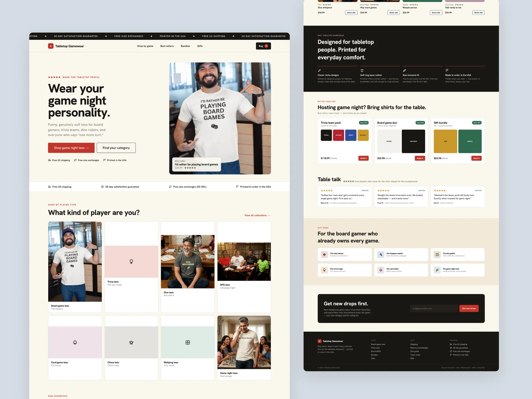Click Find your category button
Screen dimensions: 532x399
point(116,148)
